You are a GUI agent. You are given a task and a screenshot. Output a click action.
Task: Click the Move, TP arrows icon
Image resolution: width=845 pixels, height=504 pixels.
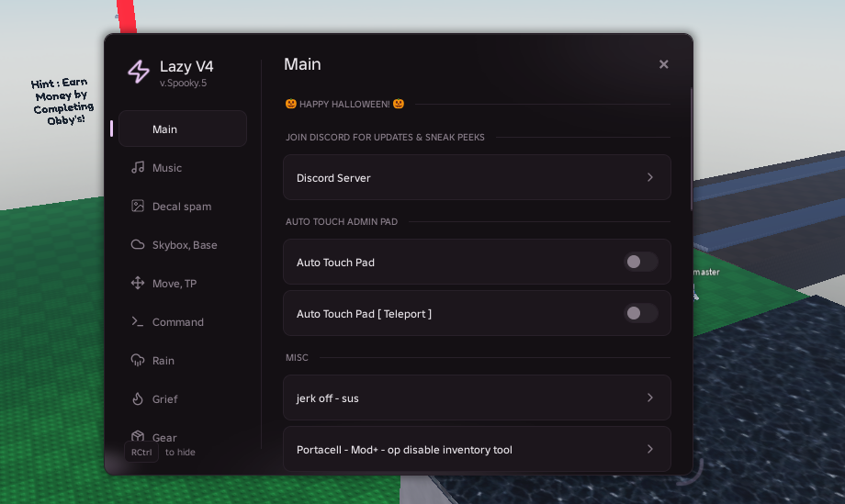pyautogui.click(x=138, y=284)
